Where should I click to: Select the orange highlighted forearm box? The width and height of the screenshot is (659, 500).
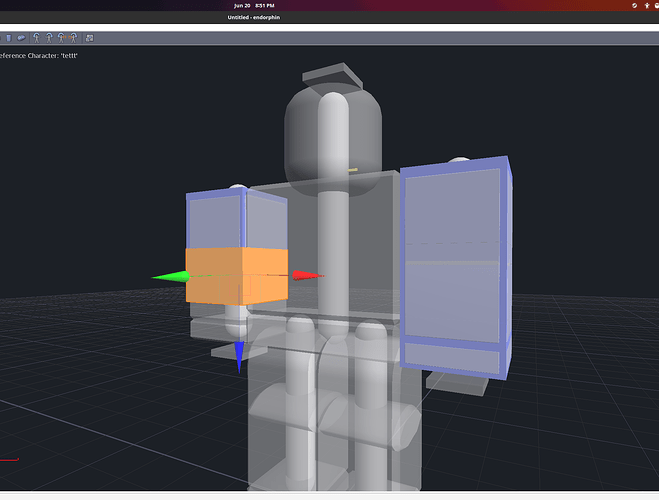coord(237,275)
